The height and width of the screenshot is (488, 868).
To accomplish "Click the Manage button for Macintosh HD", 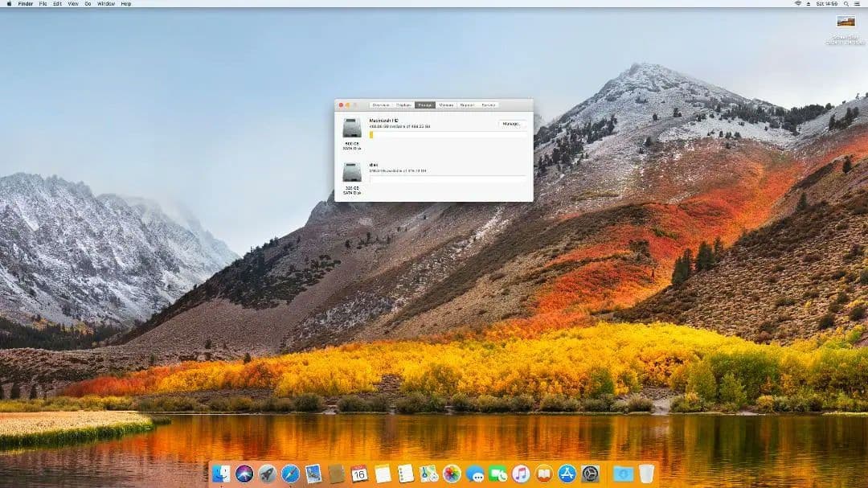I will click(x=512, y=123).
